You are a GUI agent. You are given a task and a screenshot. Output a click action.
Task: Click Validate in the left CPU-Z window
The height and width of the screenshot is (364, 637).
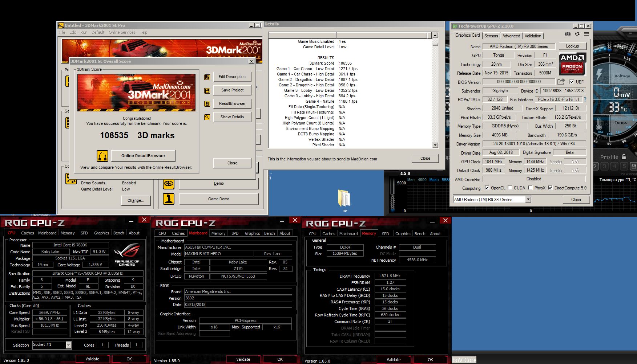(92, 359)
